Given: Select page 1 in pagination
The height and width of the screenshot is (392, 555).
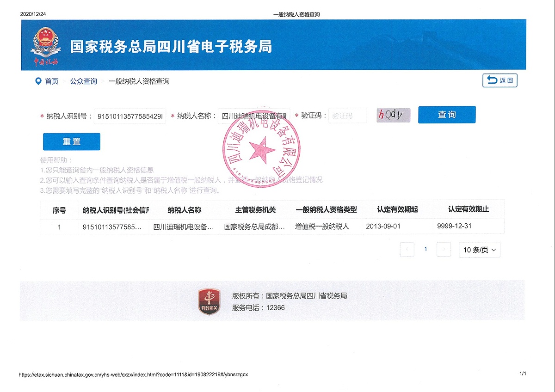Looking at the screenshot, I should (x=425, y=250).
